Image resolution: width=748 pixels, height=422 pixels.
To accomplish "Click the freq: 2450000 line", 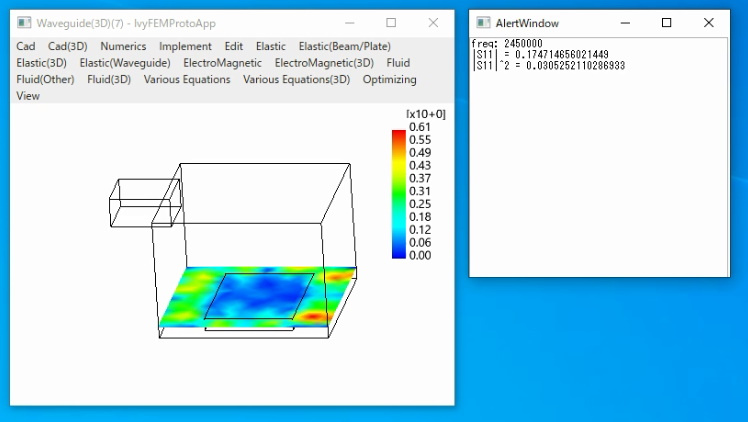I will 507,43.
